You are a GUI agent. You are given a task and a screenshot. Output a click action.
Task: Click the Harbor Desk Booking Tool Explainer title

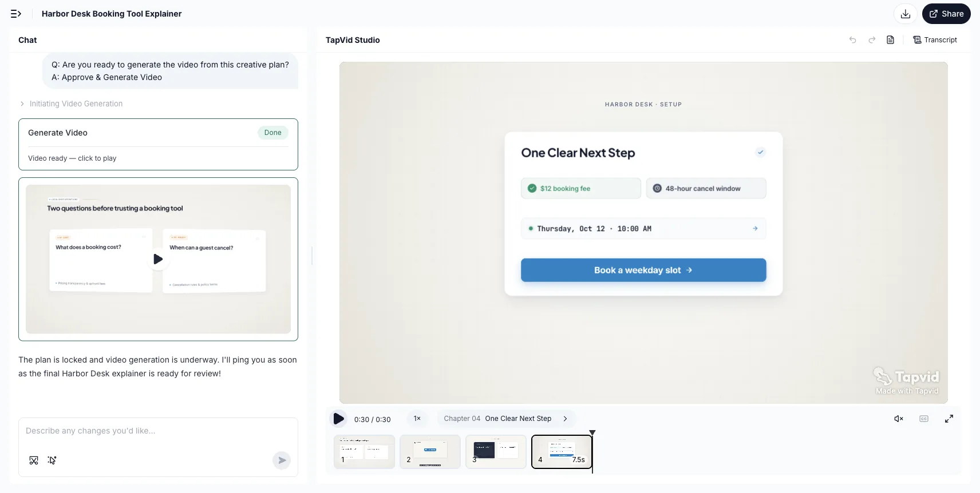click(x=112, y=14)
